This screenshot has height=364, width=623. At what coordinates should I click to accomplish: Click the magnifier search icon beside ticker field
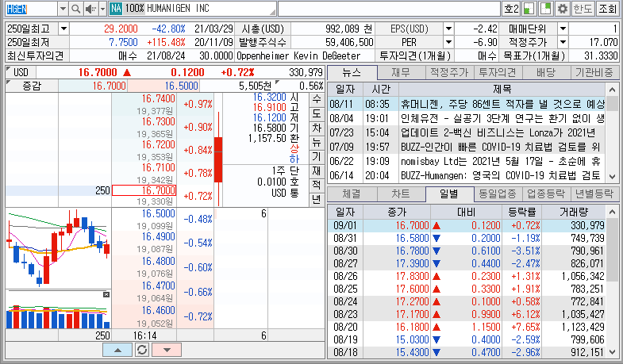[75, 9]
